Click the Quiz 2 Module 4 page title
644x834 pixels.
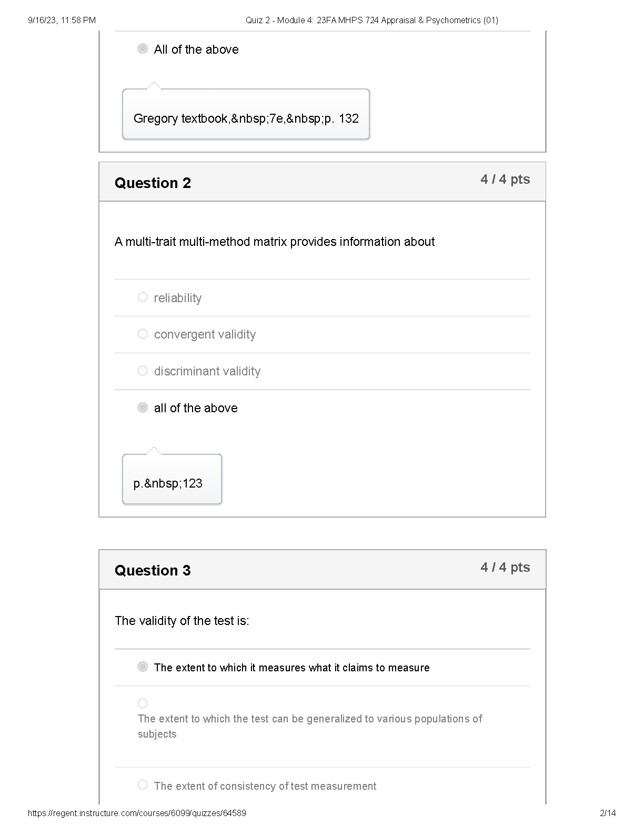point(372,21)
